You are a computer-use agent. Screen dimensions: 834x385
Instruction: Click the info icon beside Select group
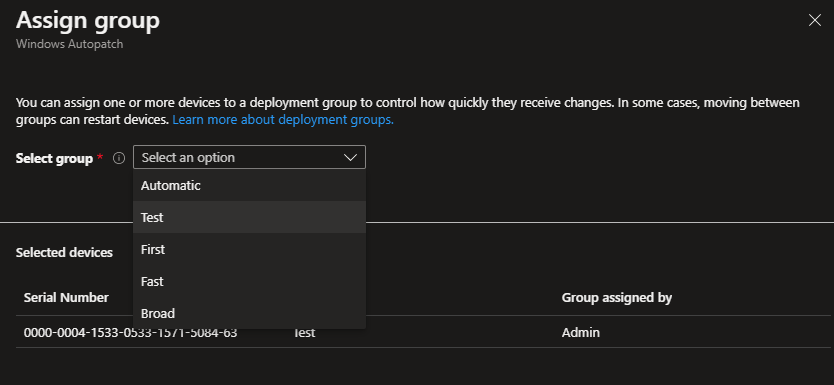click(x=119, y=158)
